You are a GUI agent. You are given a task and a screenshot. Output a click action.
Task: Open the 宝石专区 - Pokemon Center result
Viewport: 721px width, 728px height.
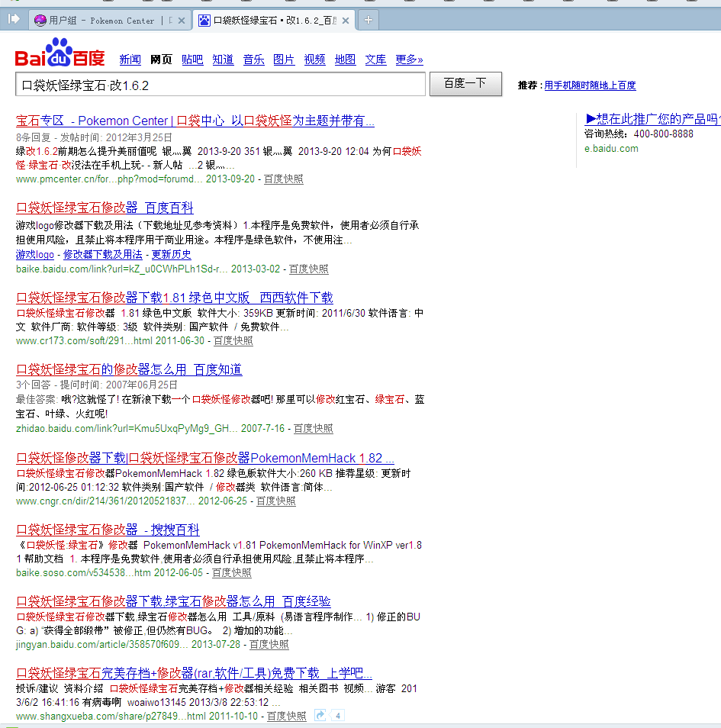(x=195, y=121)
